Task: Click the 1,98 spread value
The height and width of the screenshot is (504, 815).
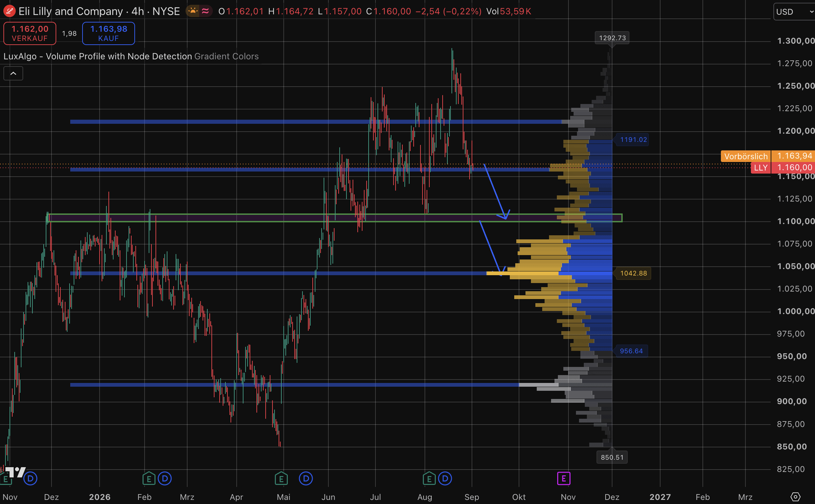Action: [x=69, y=33]
